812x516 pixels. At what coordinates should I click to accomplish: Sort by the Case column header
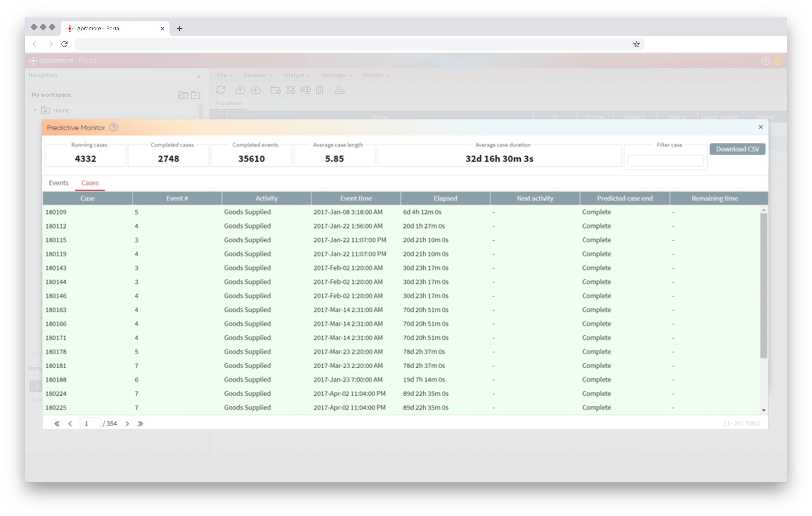point(87,198)
